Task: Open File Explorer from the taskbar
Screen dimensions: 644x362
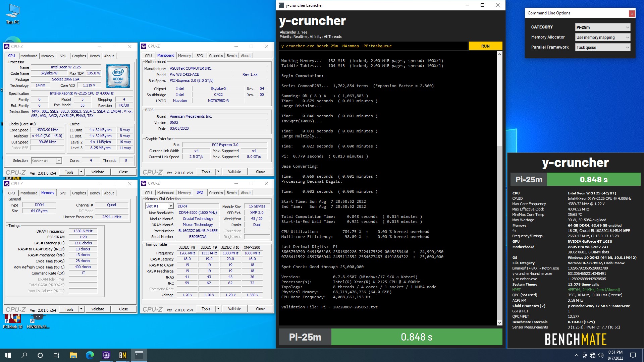Action: (73, 355)
